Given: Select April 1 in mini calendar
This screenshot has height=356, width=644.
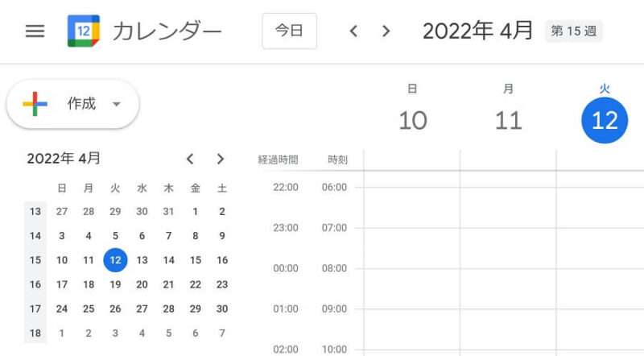Looking at the screenshot, I should [196, 212].
